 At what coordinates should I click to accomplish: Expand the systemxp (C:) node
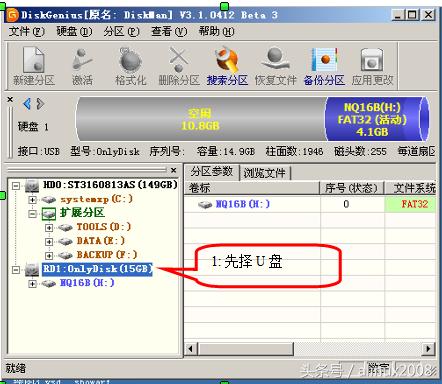point(32,200)
